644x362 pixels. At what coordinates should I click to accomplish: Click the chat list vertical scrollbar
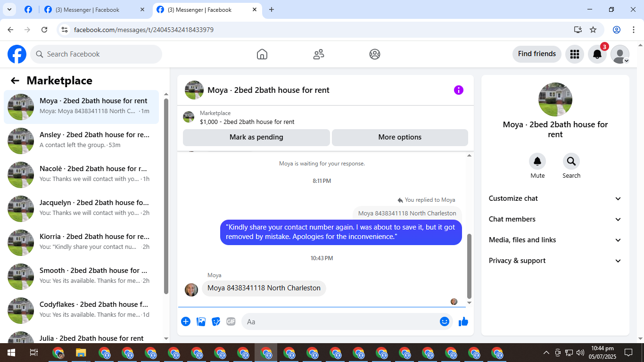click(166, 196)
